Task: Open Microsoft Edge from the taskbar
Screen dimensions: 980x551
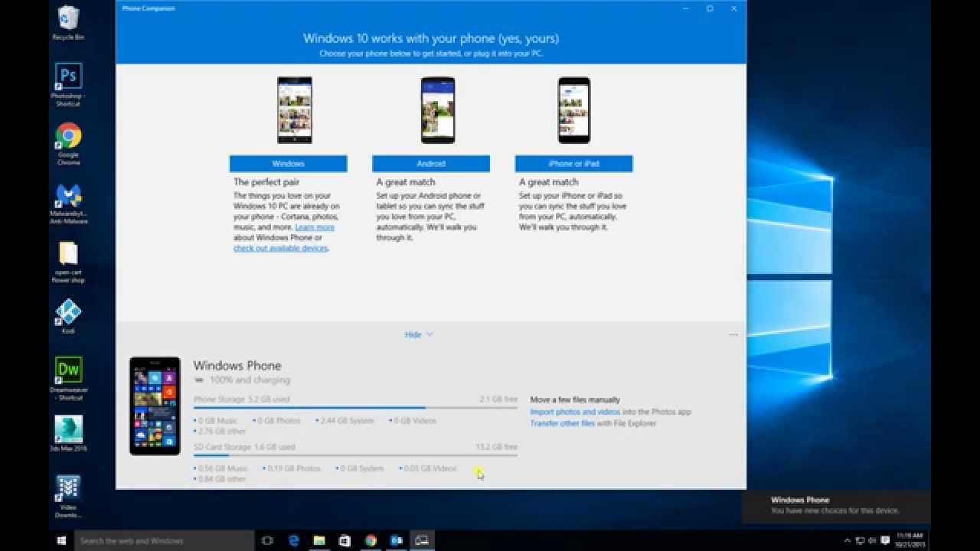Action: 294,540
